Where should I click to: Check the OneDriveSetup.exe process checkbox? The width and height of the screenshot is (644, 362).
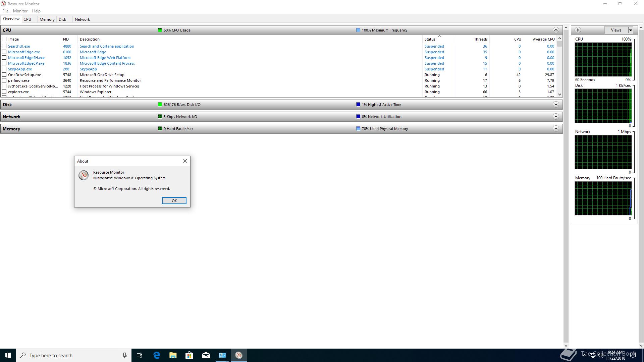tap(4, 75)
